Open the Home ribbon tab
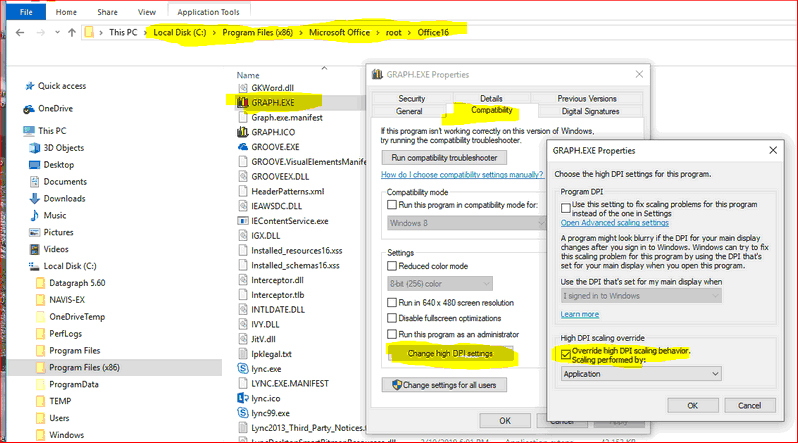Screen dimensions: 798x443 click(66, 12)
